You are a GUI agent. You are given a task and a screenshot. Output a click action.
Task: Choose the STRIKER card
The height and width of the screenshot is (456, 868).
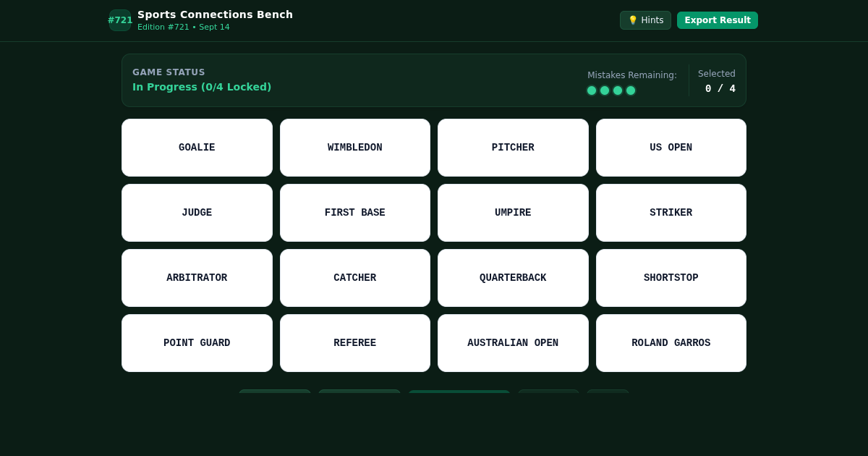671,213
